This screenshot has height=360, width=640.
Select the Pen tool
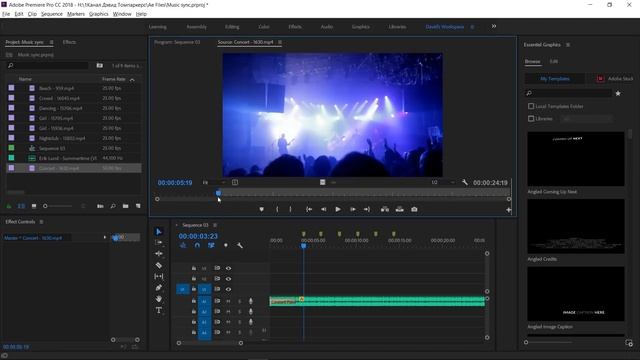[x=159, y=288]
